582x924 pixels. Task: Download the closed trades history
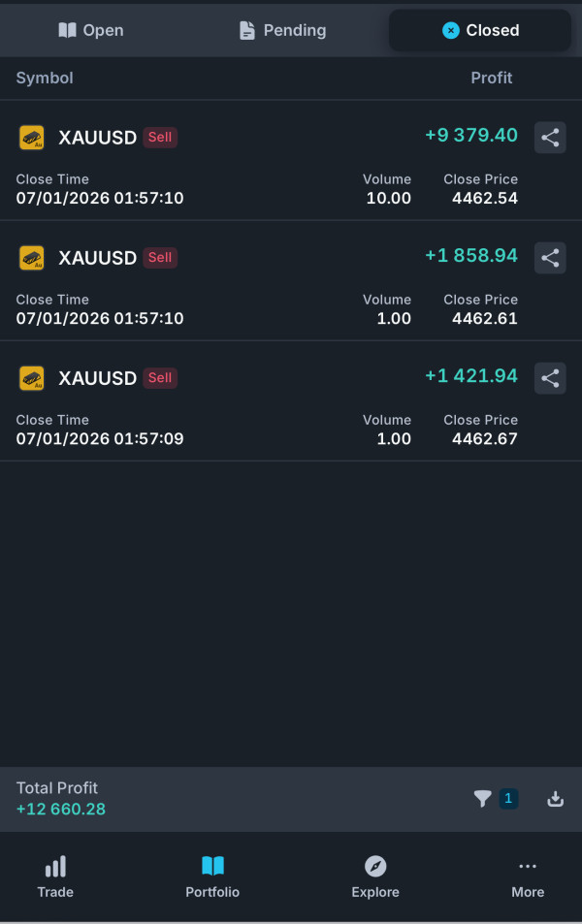tap(555, 799)
